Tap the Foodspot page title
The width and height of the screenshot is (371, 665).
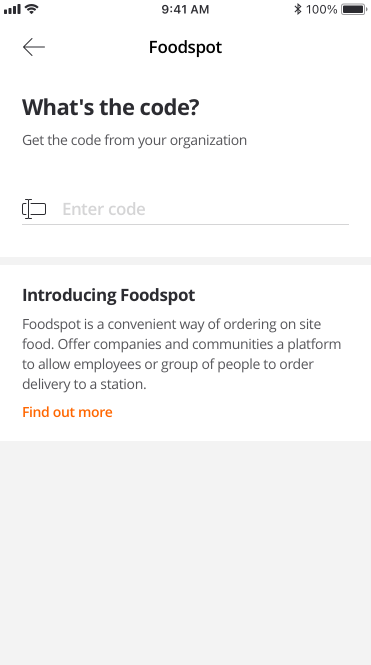[185, 47]
